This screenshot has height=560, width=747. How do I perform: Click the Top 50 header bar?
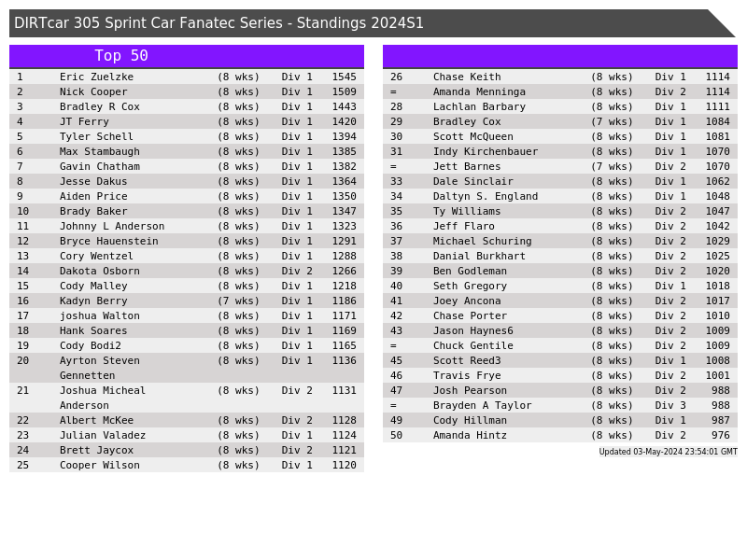187,56
